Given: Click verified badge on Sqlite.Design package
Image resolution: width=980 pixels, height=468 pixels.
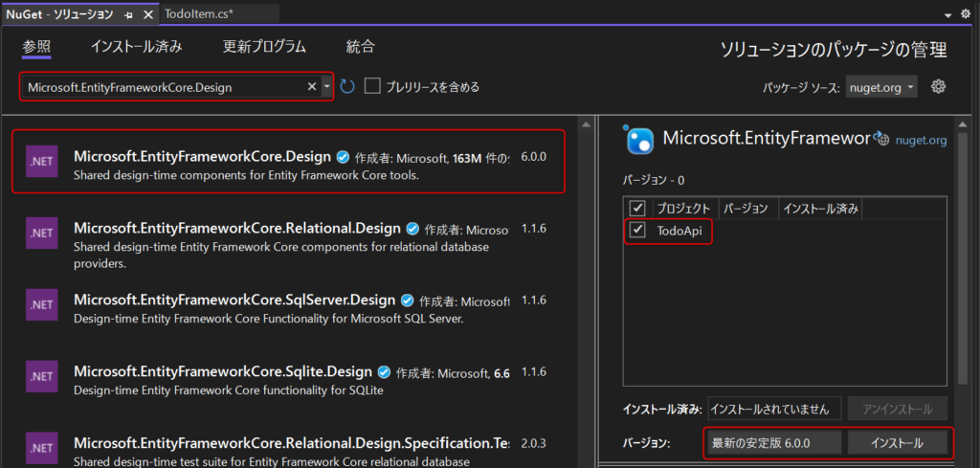Looking at the screenshot, I should click(385, 372).
